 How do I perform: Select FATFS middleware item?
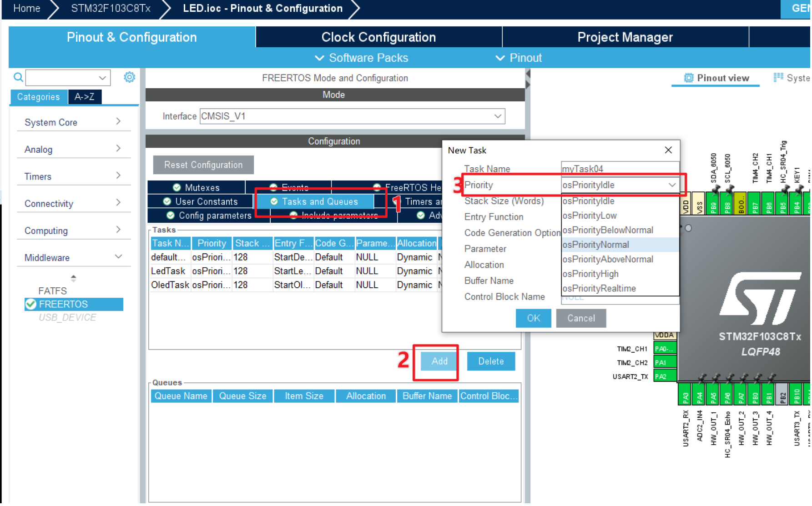pyautogui.click(x=52, y=291)
